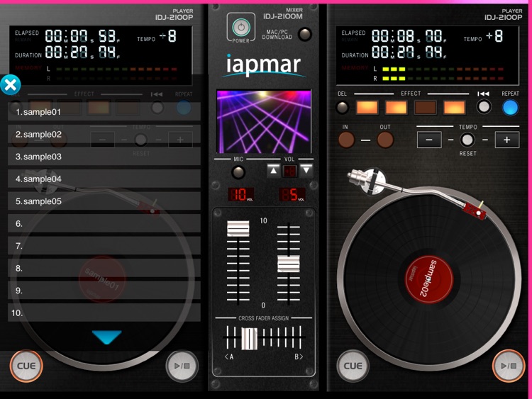The height and width of the screenshot is (399, 532).
Task: Raise volume with the up arrow
Action: pos(274,171)
